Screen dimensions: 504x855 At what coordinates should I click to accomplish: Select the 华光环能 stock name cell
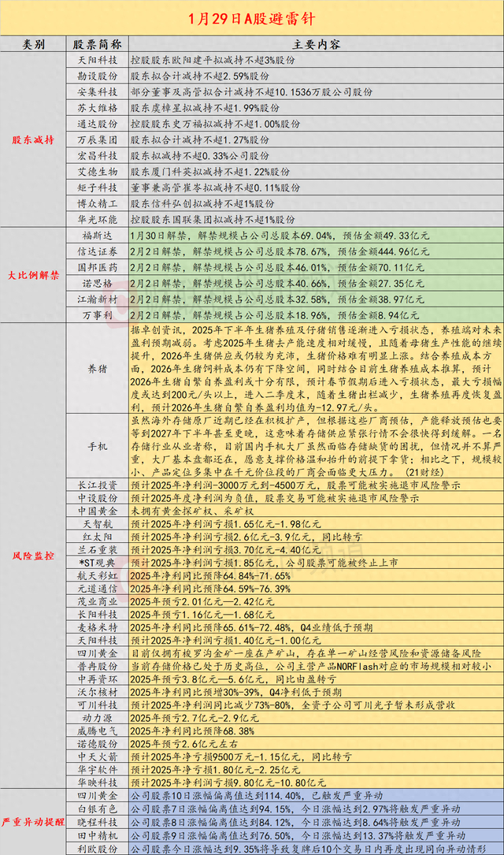(x=98, y=219)
